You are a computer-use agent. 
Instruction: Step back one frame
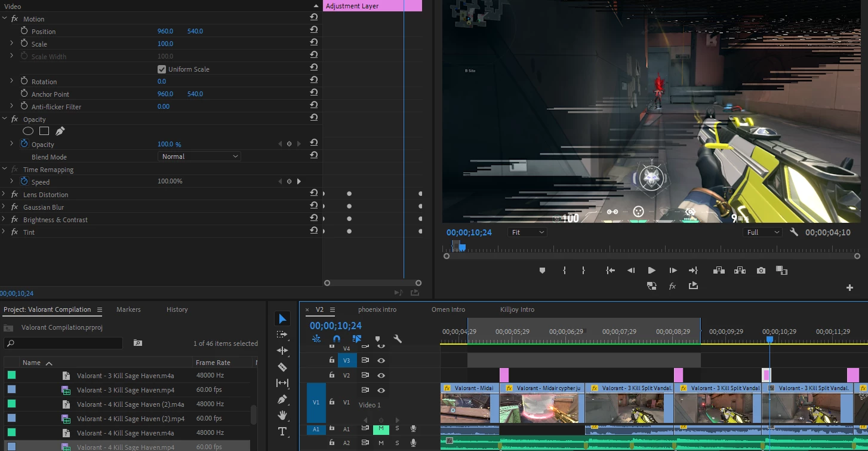tap(631, 271)
